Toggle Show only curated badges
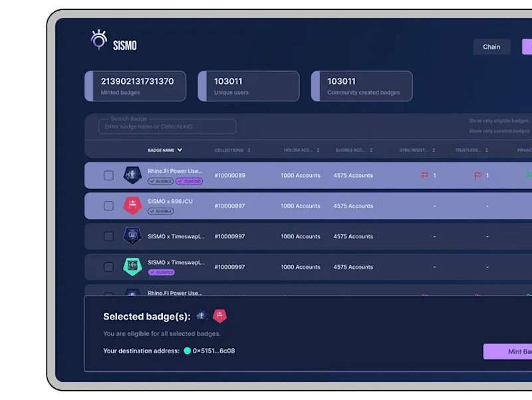 point(499,131)
